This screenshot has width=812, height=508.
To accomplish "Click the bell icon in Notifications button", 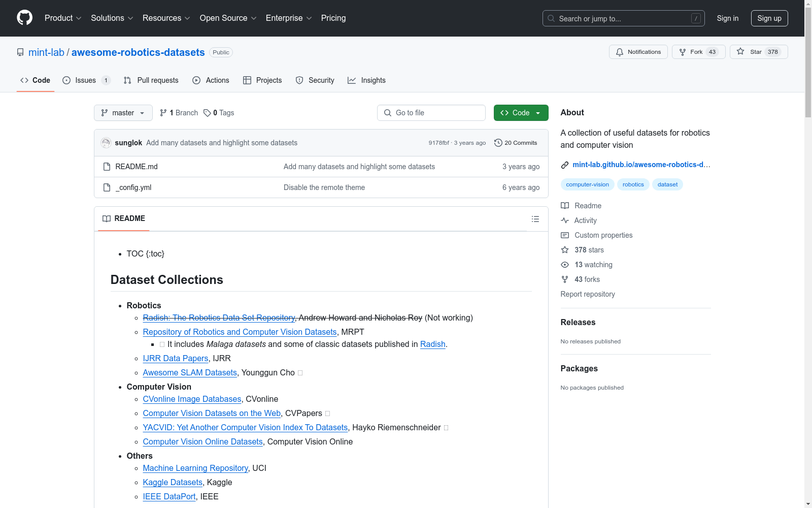I will [620, 52].
